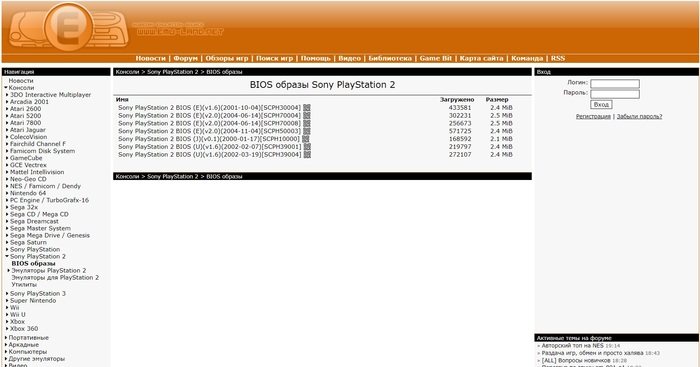Download BIOS (E)(v2.0) SCPH70004
The width and height of the screenshot is (700, 367).
(209, 116)
